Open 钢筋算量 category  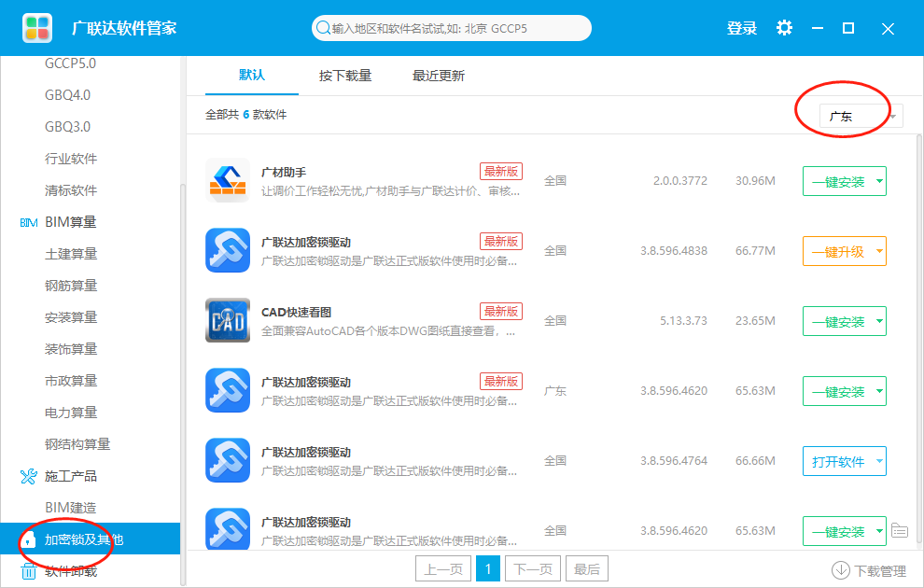pyautogui.click(x=71, y=286)
